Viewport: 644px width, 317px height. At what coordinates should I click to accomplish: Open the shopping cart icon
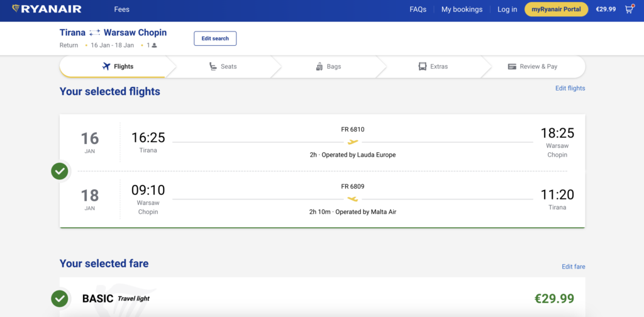pos(628,9)
